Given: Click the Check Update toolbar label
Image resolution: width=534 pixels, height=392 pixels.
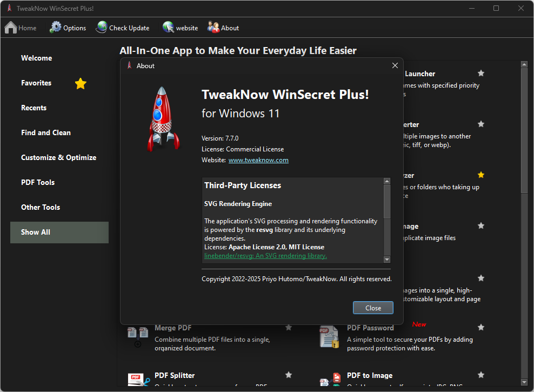Looking at the screenshot, I should coord(129,28).
